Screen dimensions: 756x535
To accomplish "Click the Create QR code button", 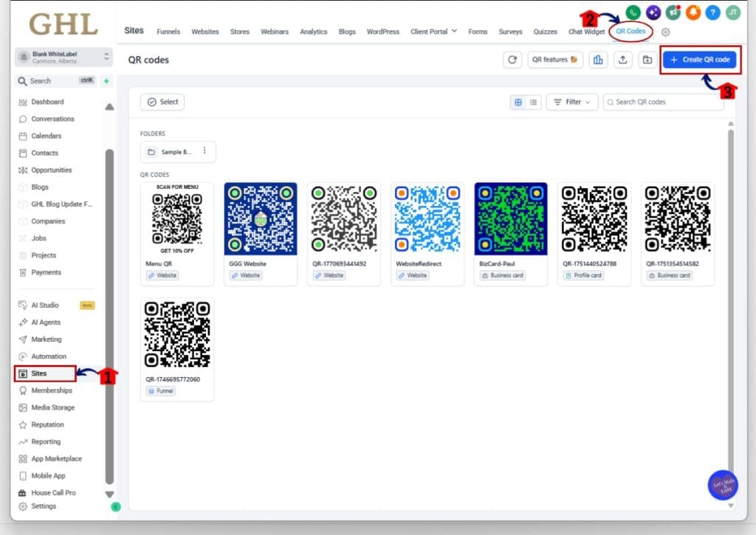I will coord(700,60).
